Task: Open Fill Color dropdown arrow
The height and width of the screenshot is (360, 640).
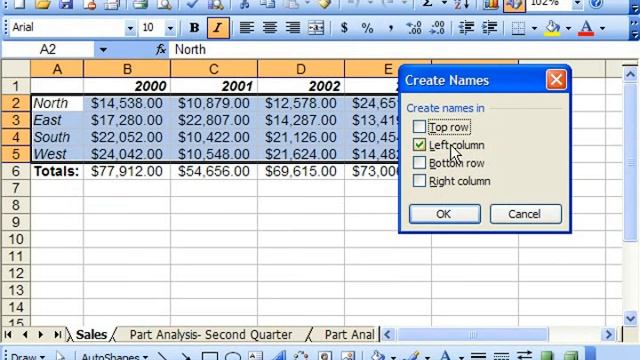Action: pos(568,28)
